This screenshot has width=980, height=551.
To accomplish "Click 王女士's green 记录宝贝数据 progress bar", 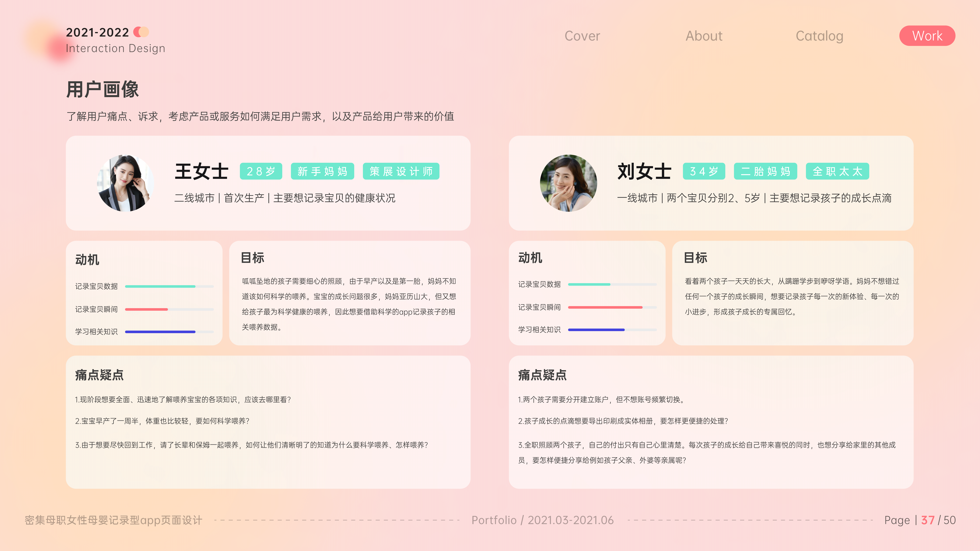I will [169, 286].
